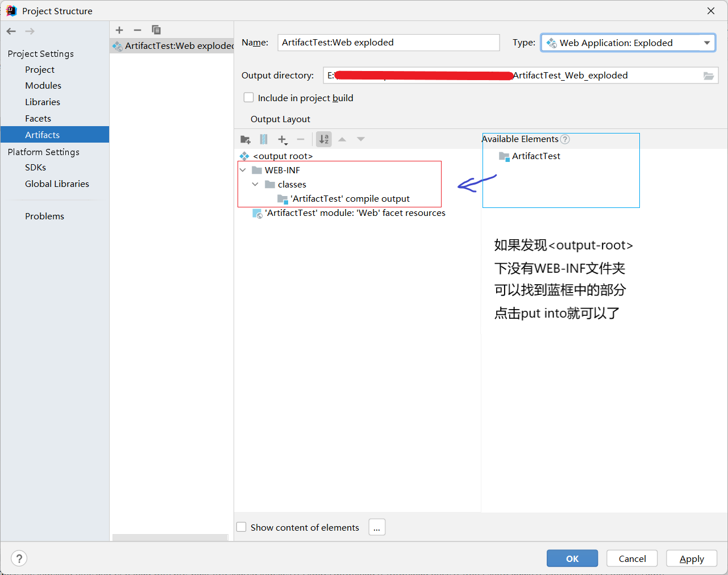Open the Project settings page
The image size is (728, 575).
(40, 69)
